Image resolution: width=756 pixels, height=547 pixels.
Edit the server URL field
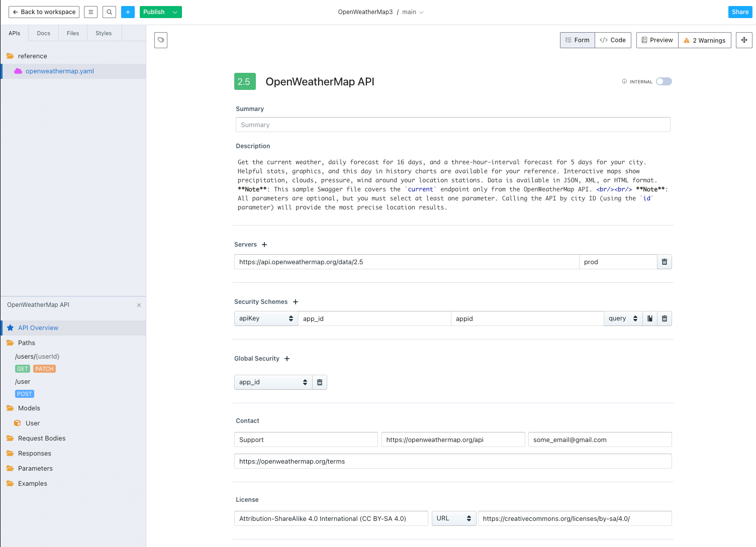[407, 262]
